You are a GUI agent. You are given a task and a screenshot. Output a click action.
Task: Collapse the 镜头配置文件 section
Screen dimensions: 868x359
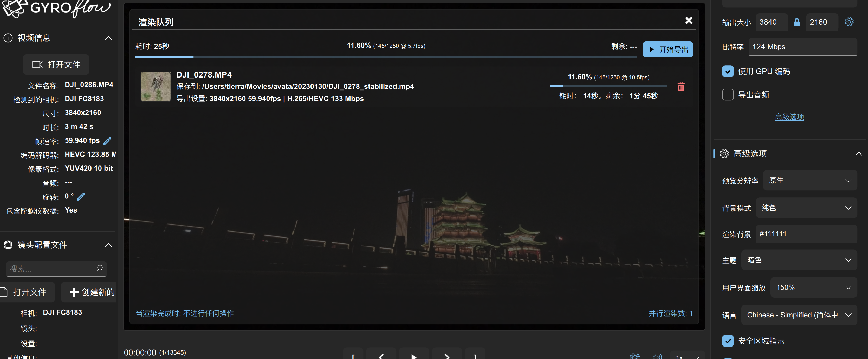click(x=108, y=245)
